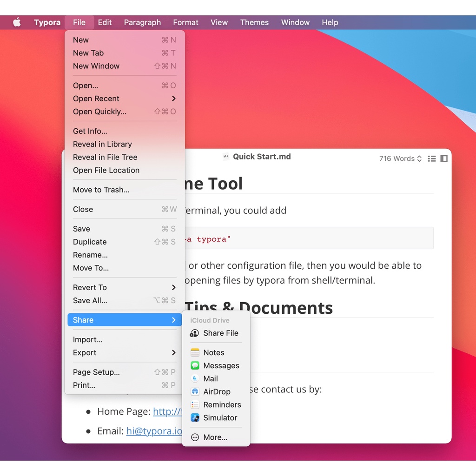
Task: Click the Apple logo menu
Action: click(x=17, y=22)
